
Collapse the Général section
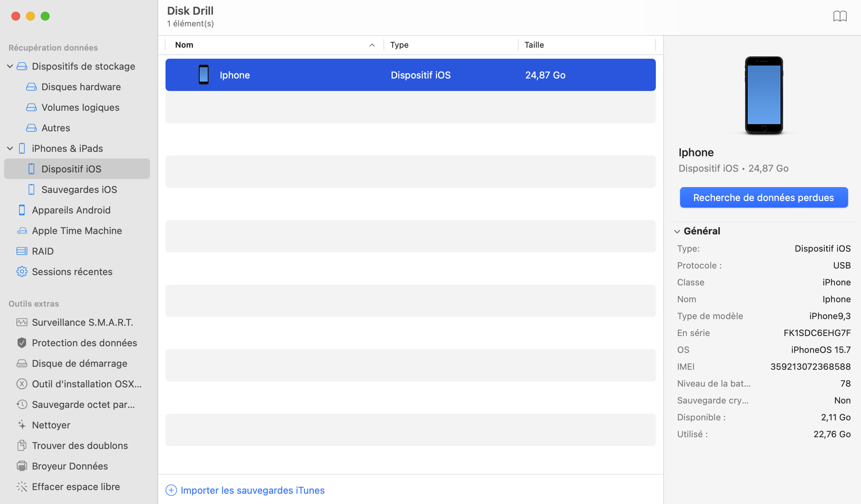(677, 231)
